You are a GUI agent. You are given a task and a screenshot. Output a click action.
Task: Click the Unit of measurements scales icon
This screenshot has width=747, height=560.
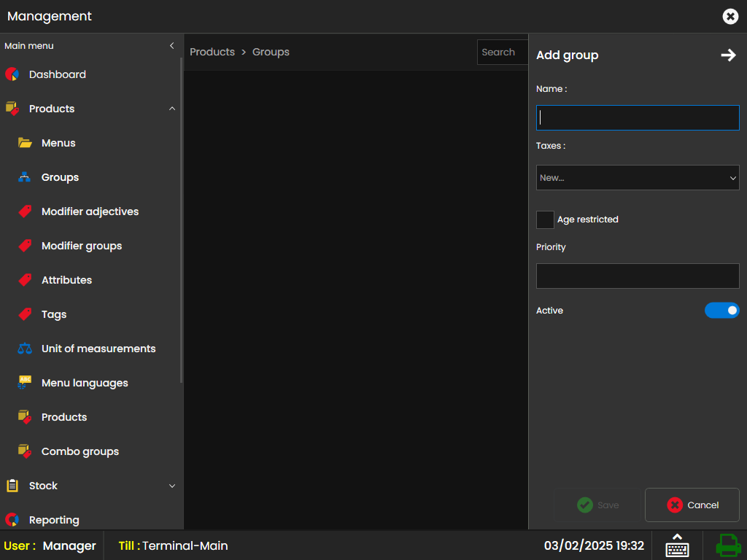pyautogui.click(x=25, y=349)
